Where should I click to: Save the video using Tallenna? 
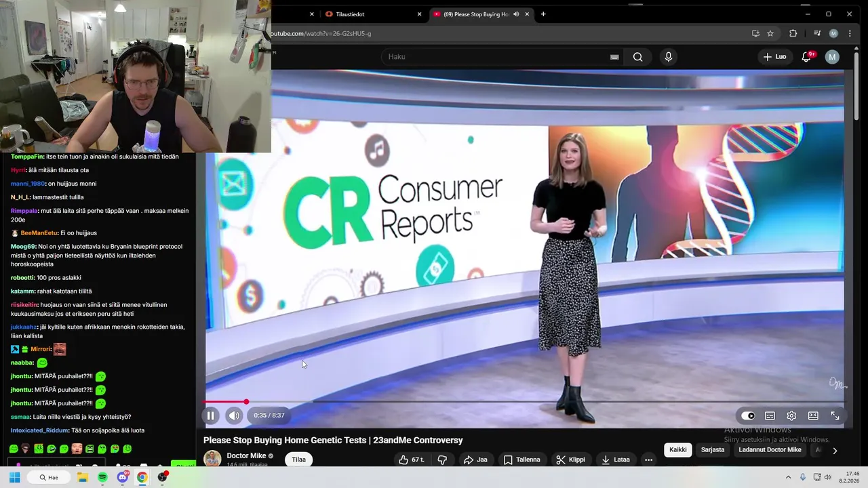tap(521, 460)
